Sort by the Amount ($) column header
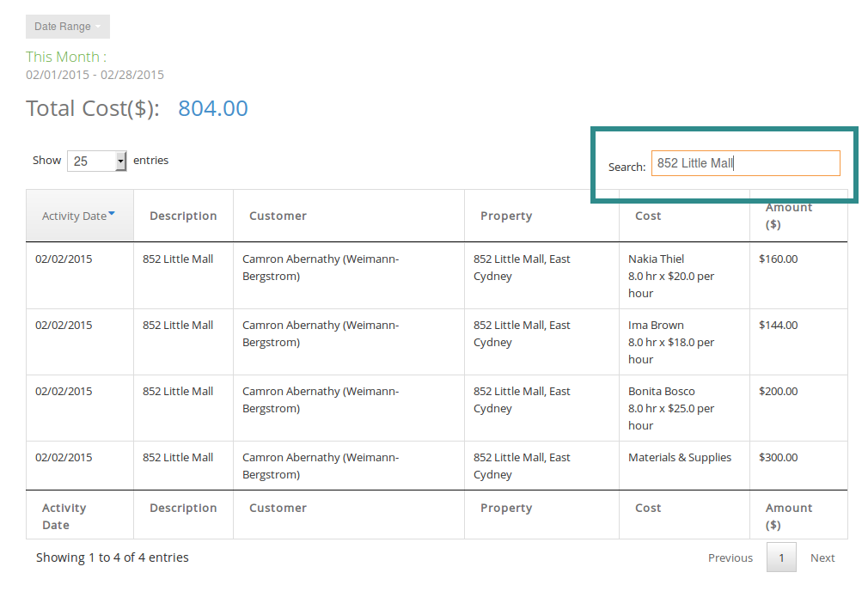 [x=798, y=216]
